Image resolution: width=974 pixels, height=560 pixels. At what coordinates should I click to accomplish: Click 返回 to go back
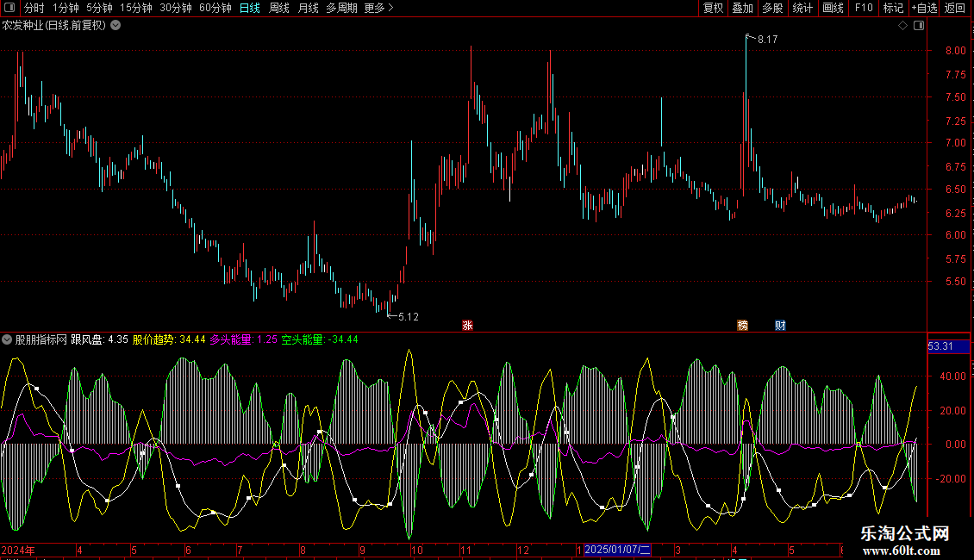(x=955, y=8)
